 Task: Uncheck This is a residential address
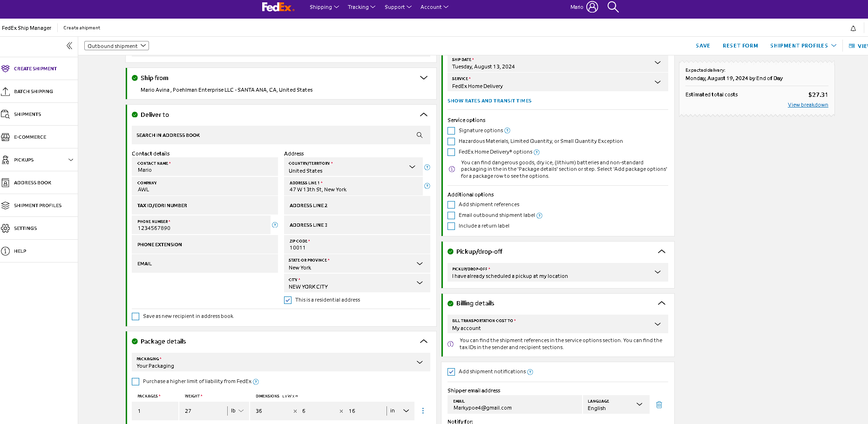288,300
